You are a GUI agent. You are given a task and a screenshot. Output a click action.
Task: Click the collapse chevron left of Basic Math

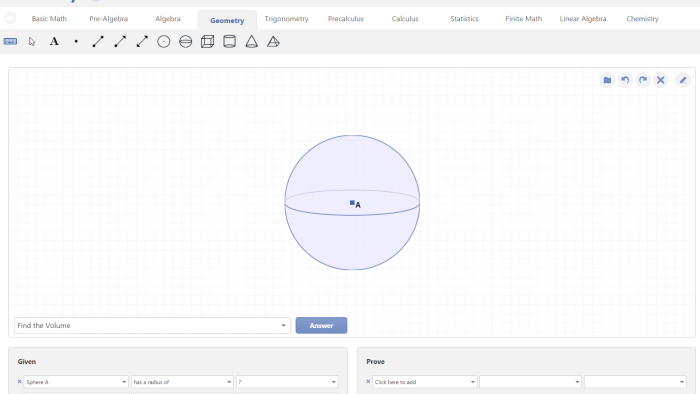10,18
